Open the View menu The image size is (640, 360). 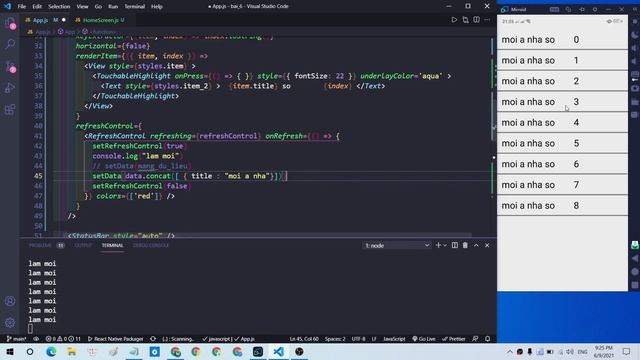[x=82, y=6]
